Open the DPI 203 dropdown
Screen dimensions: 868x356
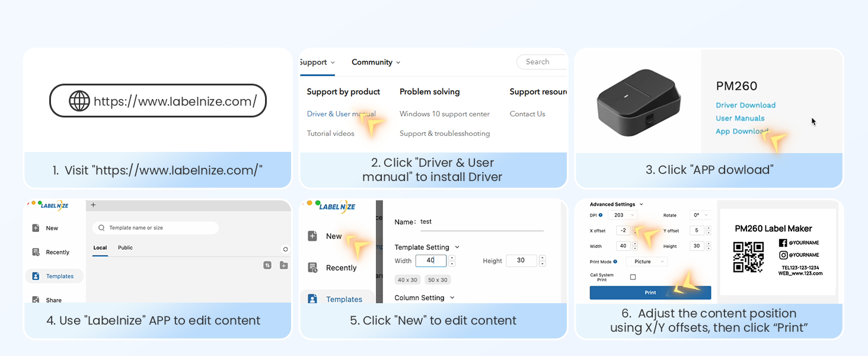pos(624,215)
